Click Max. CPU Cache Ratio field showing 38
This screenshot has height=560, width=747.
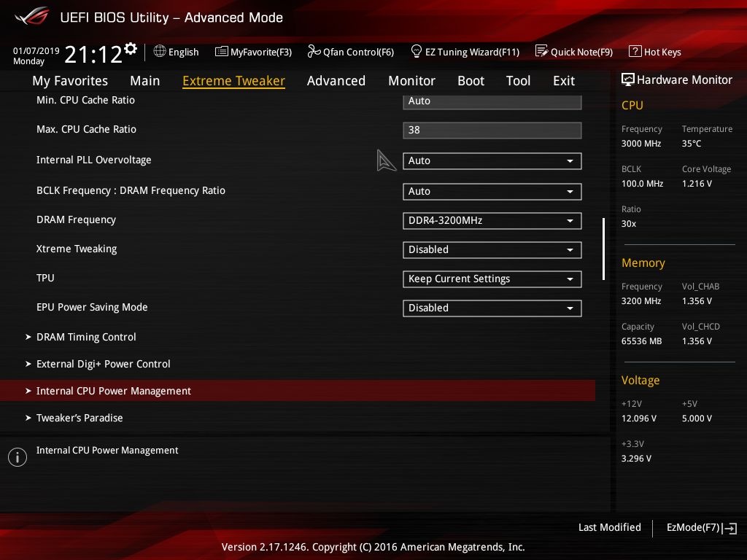coord(492,130)
